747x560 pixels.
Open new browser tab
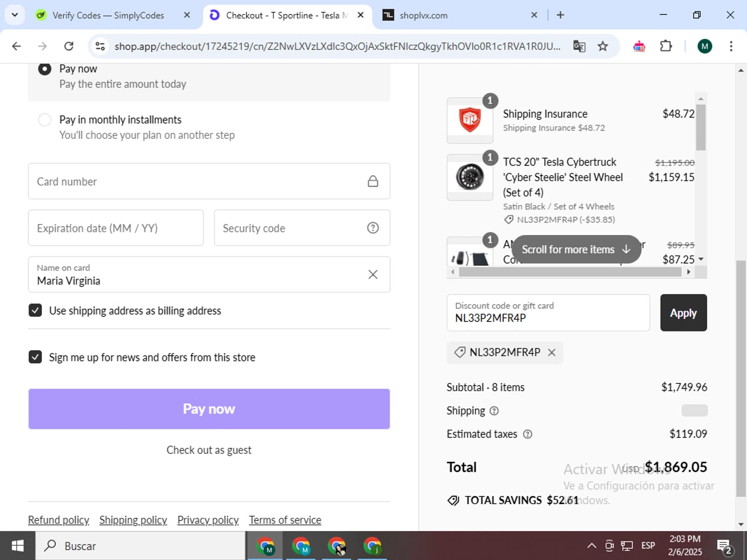[x=560, y=15]
